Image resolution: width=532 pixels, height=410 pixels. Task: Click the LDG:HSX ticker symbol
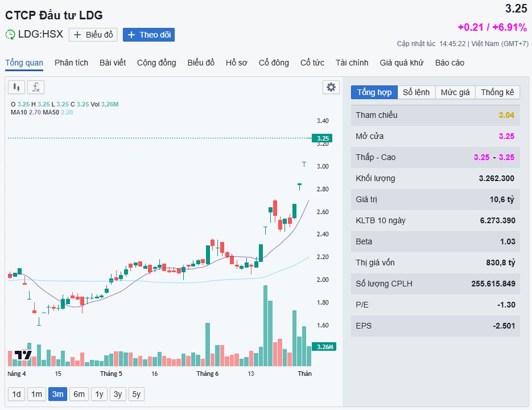click(41, 34)
